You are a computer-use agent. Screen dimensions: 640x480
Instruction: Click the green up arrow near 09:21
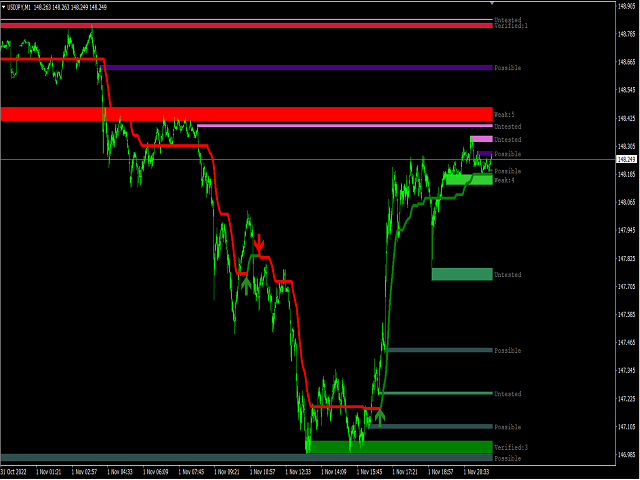[246, 283]
